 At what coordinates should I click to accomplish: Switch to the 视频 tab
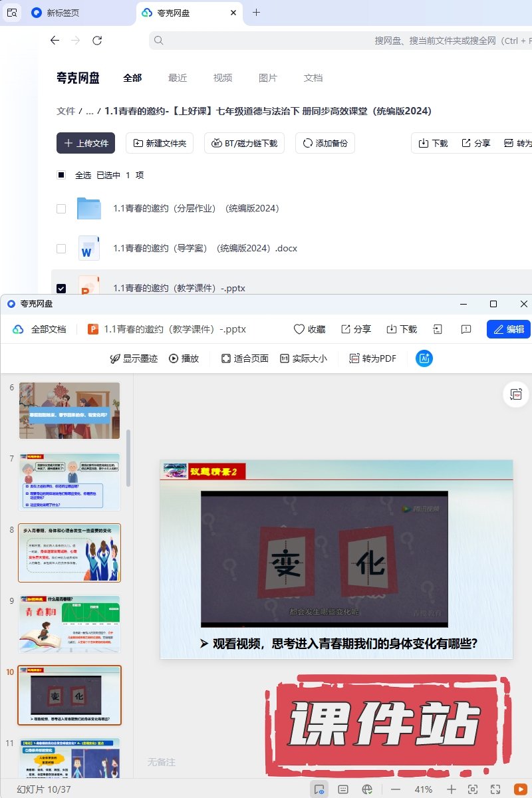pos(223,78)
